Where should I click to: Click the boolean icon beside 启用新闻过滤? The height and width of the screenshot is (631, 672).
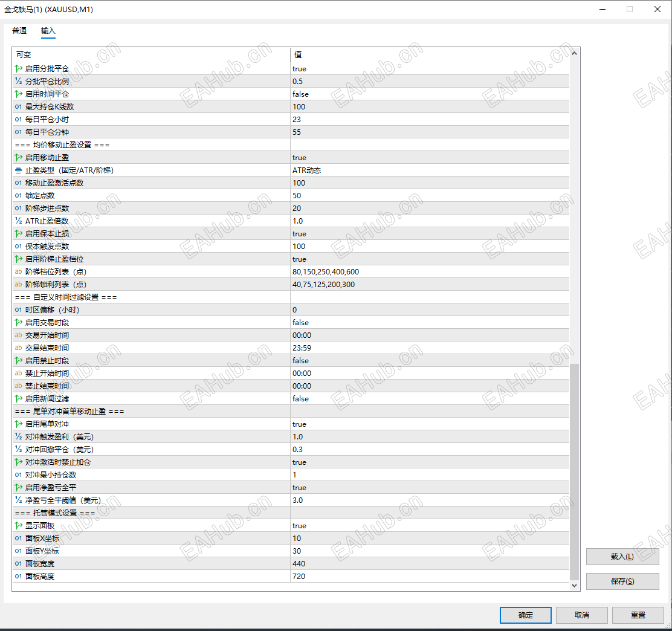click(x=18, y=399)
